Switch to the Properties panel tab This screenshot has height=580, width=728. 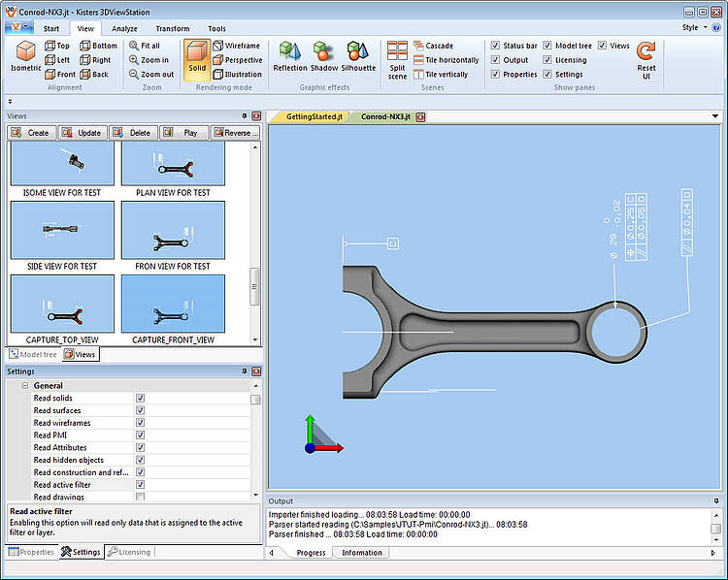(x=32, y=552)
